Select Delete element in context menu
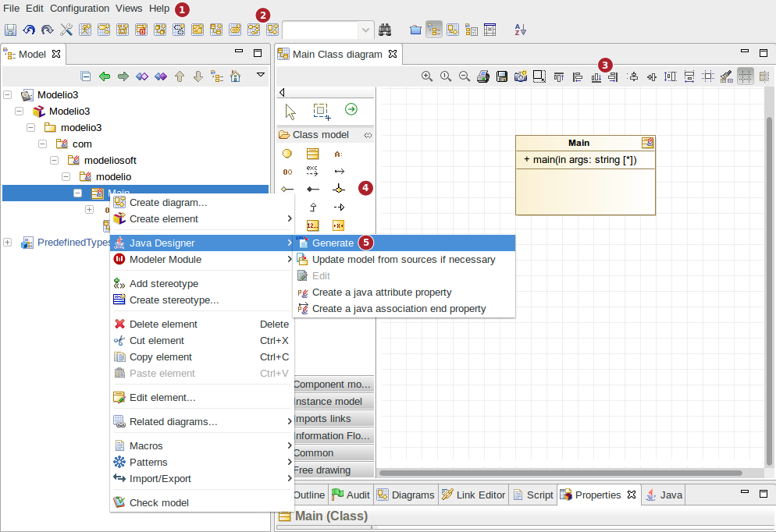This screenshot has height=532, width=776. coord(163,325)
